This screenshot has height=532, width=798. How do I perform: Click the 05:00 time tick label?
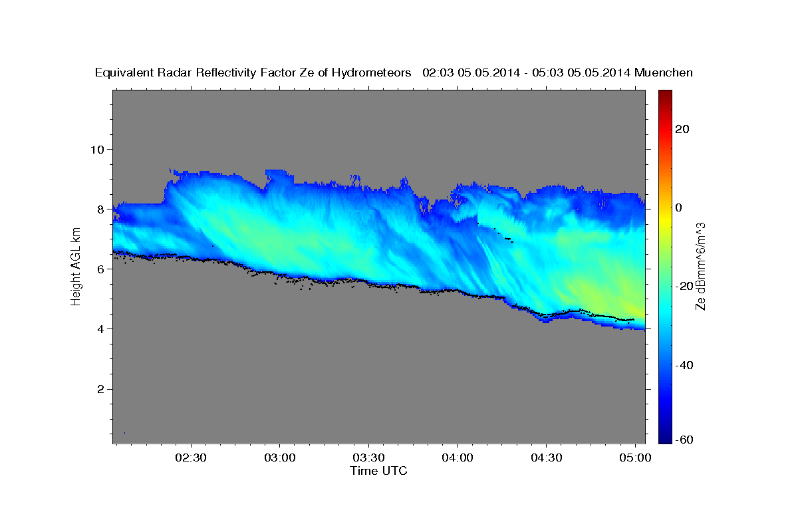click(635, 458)
